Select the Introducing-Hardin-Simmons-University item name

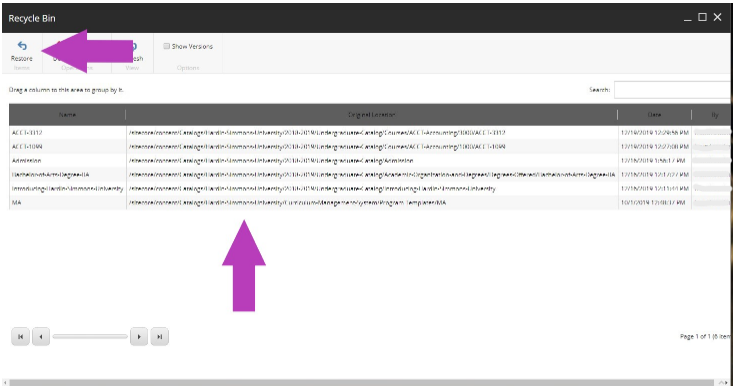coord(67,189)
